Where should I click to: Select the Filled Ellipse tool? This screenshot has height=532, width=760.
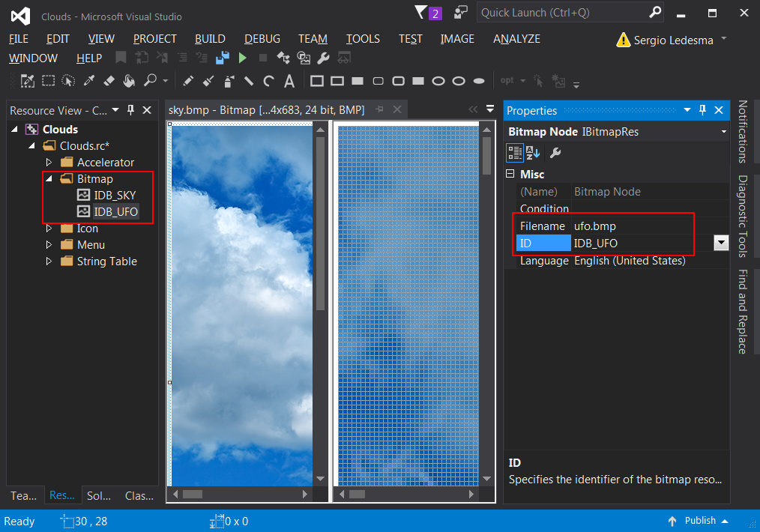479,81
